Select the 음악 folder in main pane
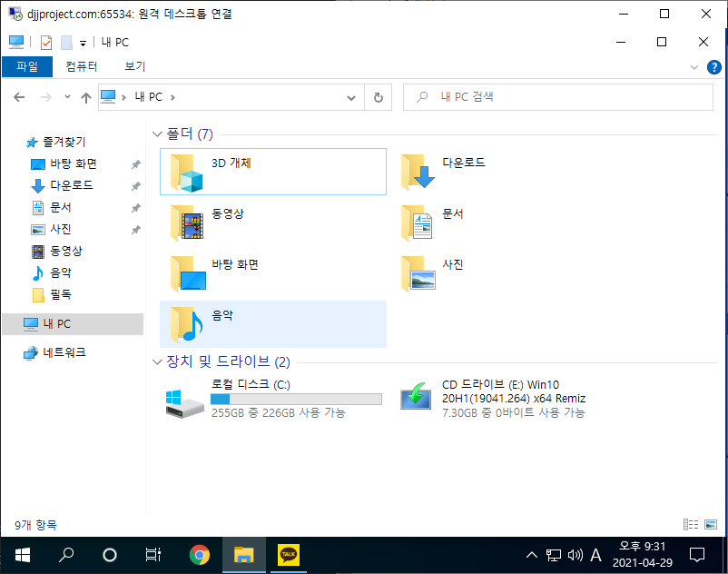 pyautogui.click(x=273, y=324)
